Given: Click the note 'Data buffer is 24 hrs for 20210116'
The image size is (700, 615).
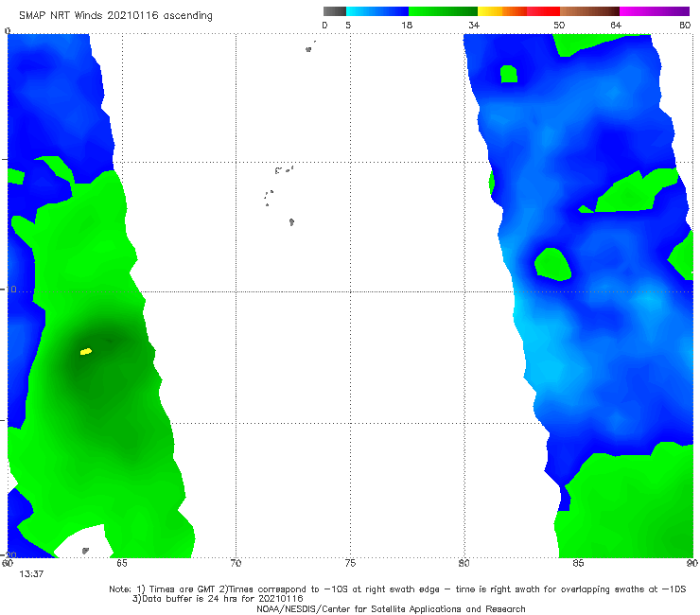Looking at the screenshot, I should click(218, 599).
